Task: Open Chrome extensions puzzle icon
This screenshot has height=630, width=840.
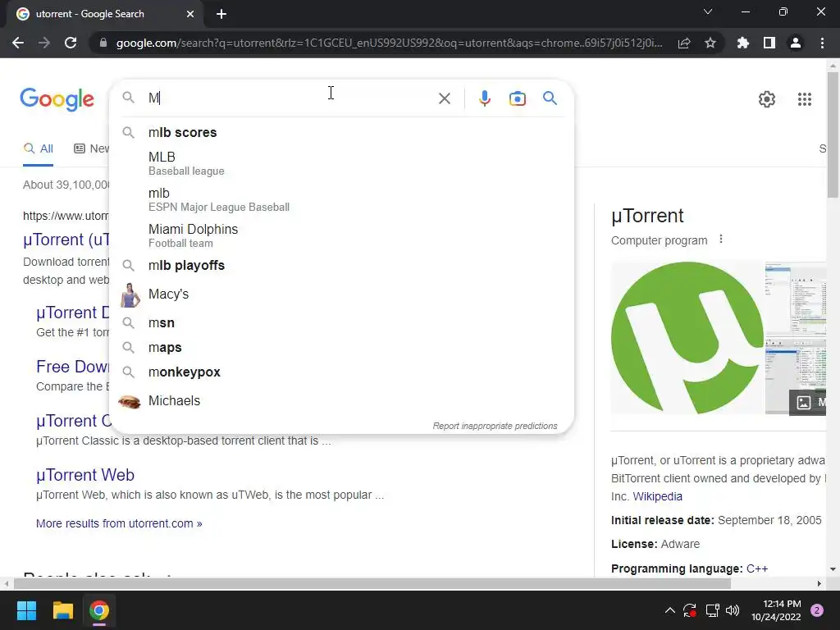Action: tap(742, 43)
